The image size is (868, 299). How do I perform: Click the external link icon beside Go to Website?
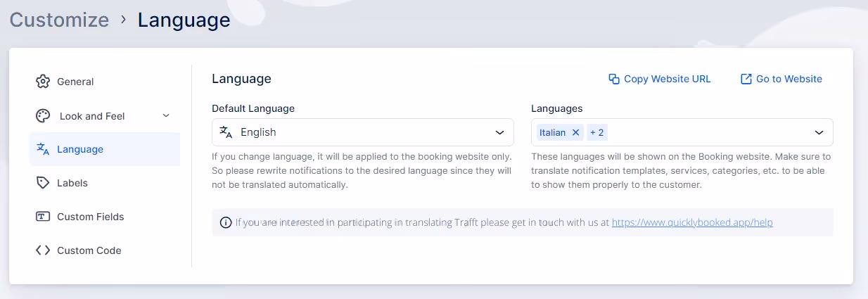[746, 79]
